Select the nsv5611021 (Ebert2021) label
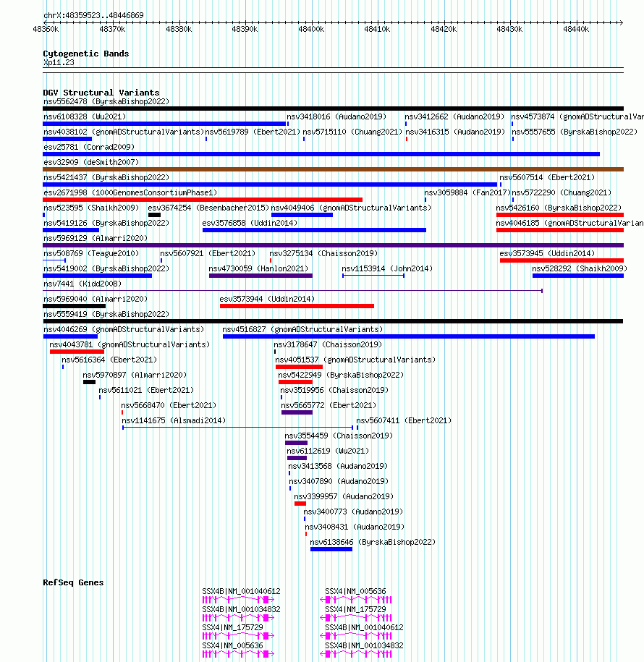The height and width of the screenshot is (662, 644). pyautogui.click(x=146, y=391)
